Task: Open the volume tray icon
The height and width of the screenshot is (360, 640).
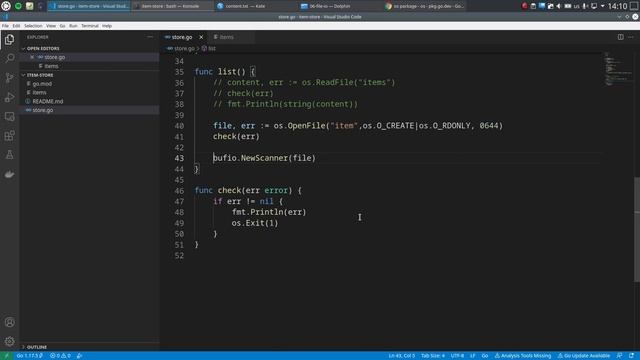Action: 559,6
